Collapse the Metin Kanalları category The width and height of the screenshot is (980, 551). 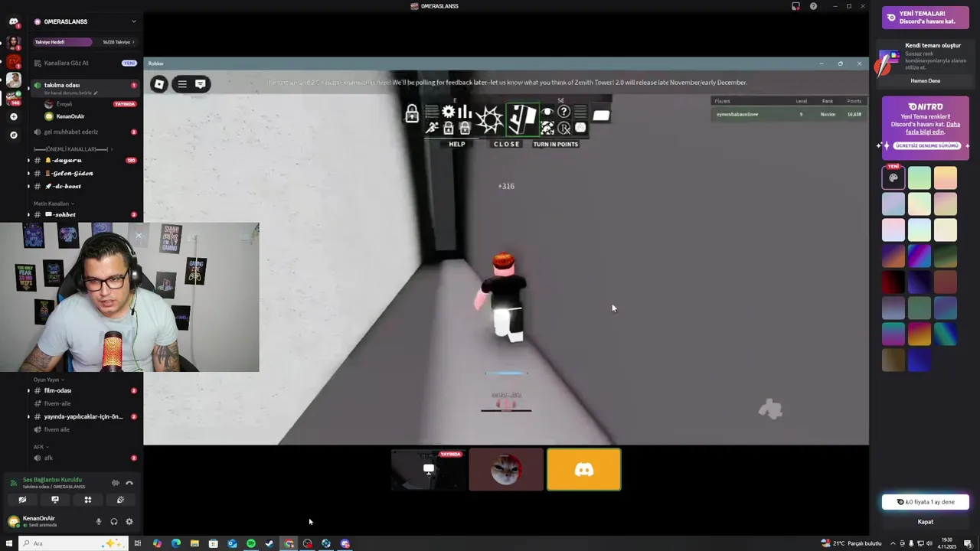(x=54, y=204)
